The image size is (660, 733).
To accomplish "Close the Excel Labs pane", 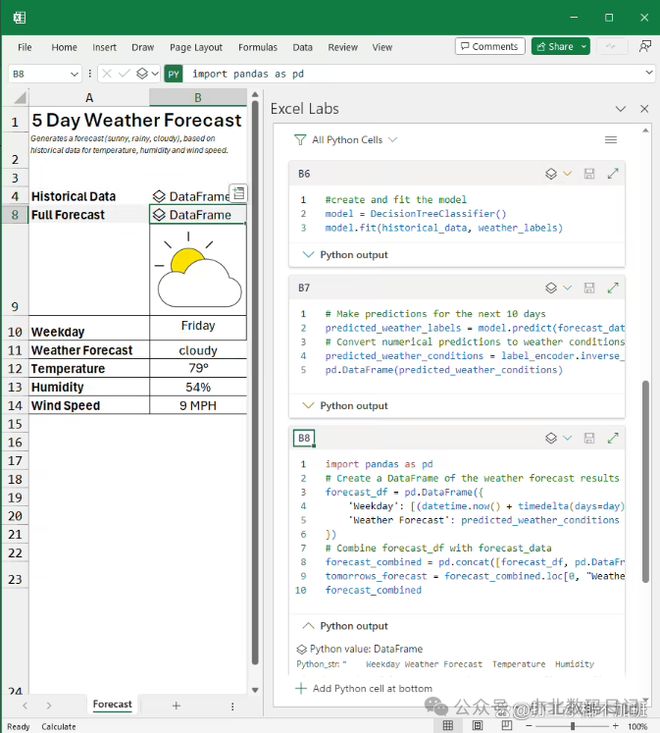I will click(642, 108).
